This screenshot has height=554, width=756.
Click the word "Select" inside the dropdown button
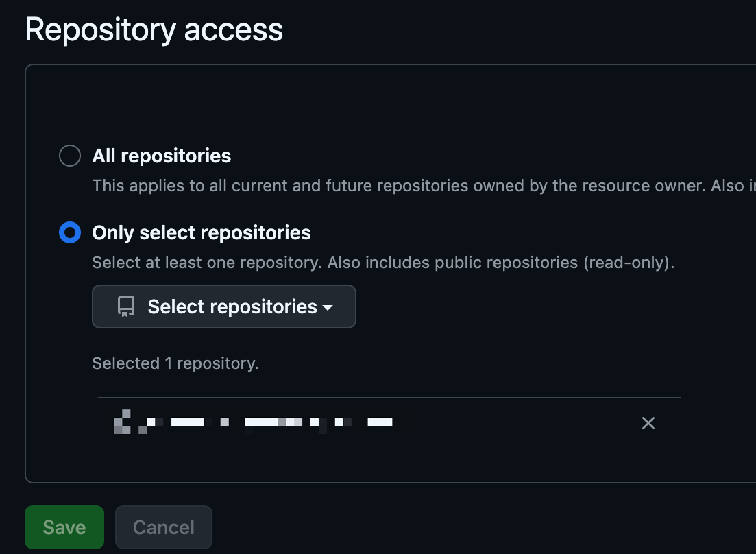pyautogui.click(x=174, y=306)
